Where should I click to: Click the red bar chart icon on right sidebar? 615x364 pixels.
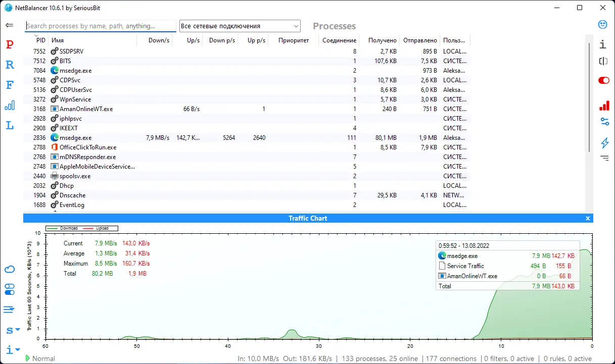(604, 107)
